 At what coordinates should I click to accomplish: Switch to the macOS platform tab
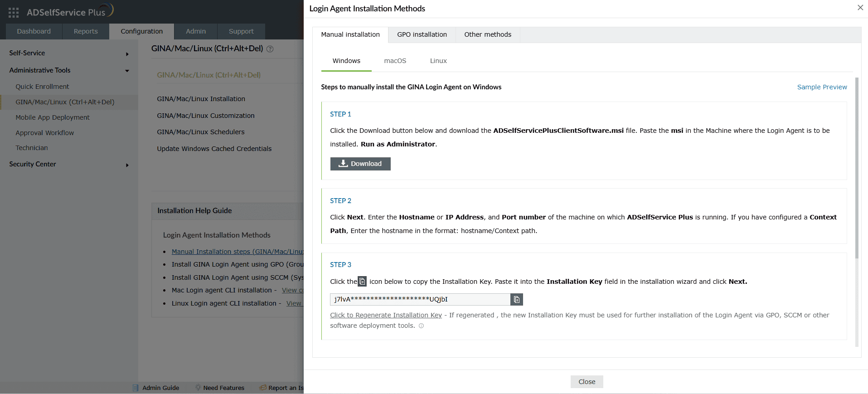point(395,61)
